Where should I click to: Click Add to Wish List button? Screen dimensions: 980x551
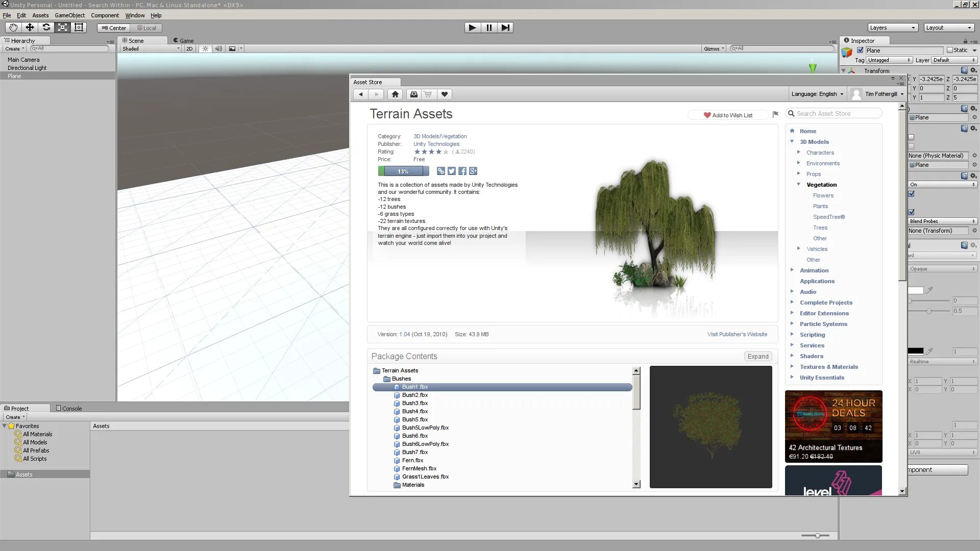(728, 115)
